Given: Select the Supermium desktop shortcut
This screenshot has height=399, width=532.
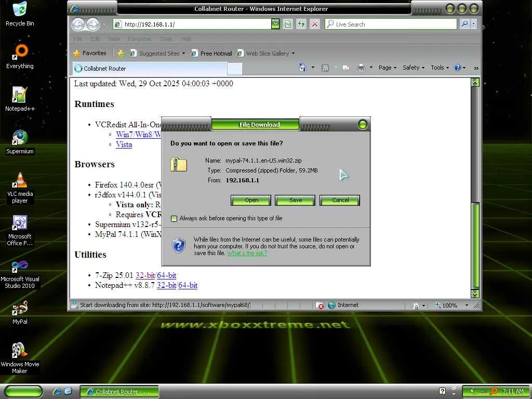Looking at the screenshot, I should [20, 142].
